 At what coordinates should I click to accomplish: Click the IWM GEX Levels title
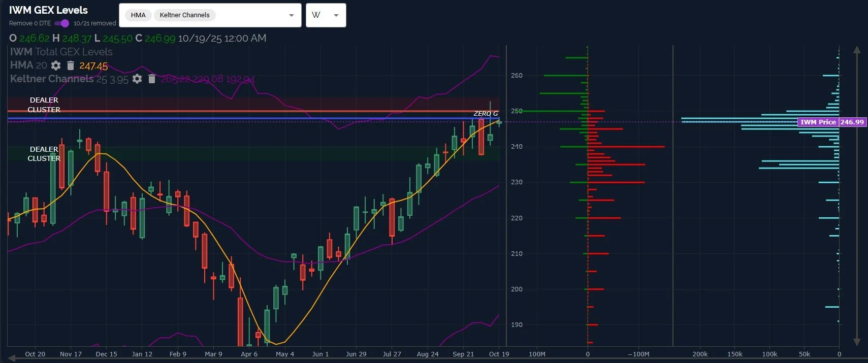pyautogui.click(x=48, y=10)
